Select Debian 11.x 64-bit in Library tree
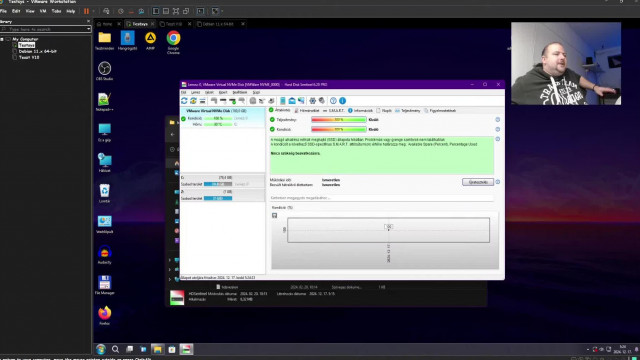Image resolution: width=640 pixels, height=360 pixels. pos(37,51)
